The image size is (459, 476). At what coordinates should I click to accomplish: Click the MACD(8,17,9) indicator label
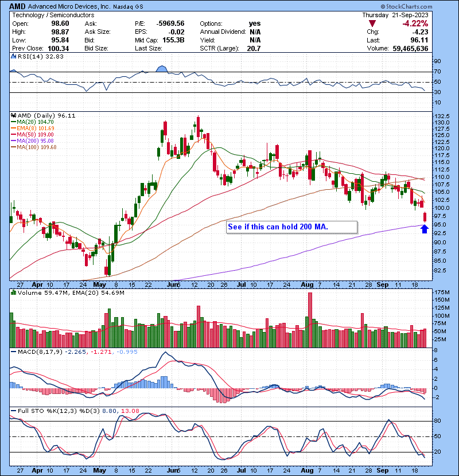click(x=40, y=352)
